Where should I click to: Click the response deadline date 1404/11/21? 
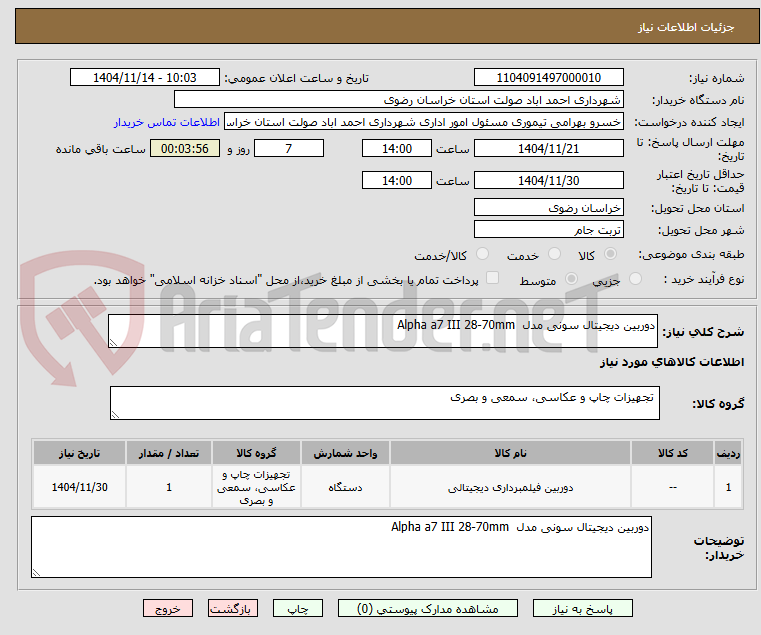[x=548, y=149]
